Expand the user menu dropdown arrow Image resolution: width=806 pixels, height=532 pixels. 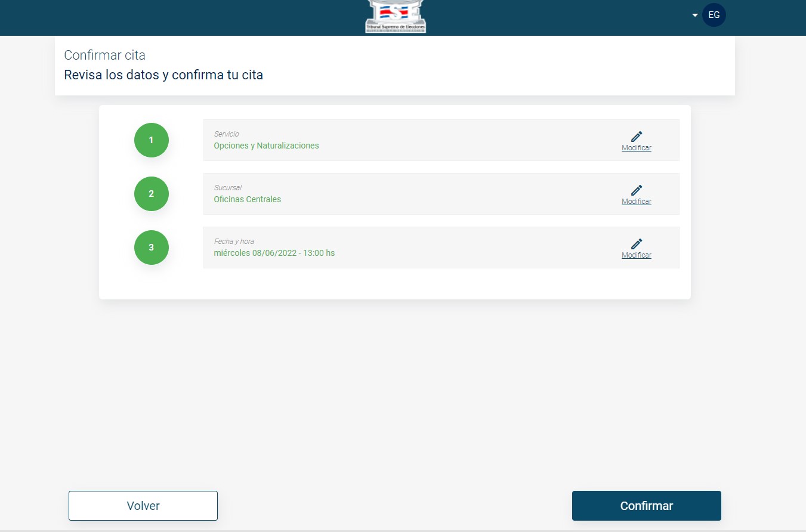pos(695,16)
